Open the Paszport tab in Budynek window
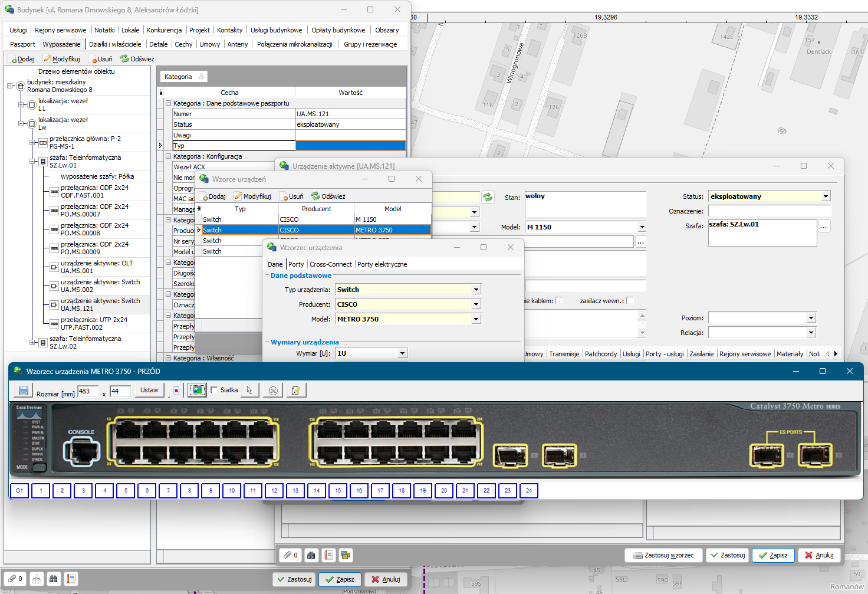The width and height of the screenshot is (868, 594). (22, 44)
